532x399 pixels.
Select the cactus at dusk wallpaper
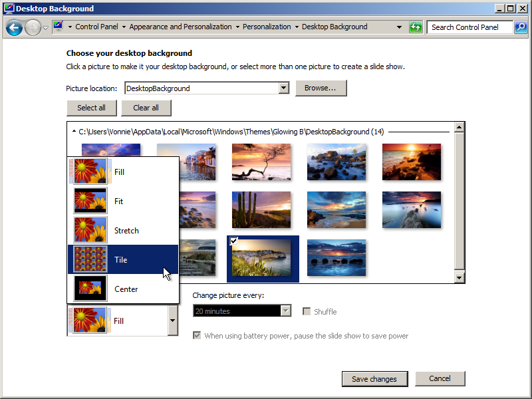click(261, 209)
